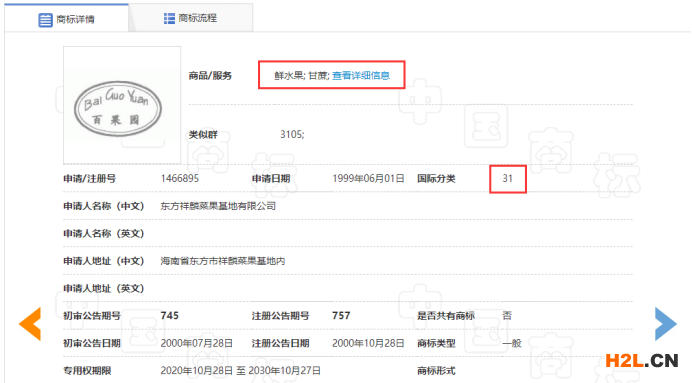
Task: Click the 专用权期限 label
Action: (87, 371)
